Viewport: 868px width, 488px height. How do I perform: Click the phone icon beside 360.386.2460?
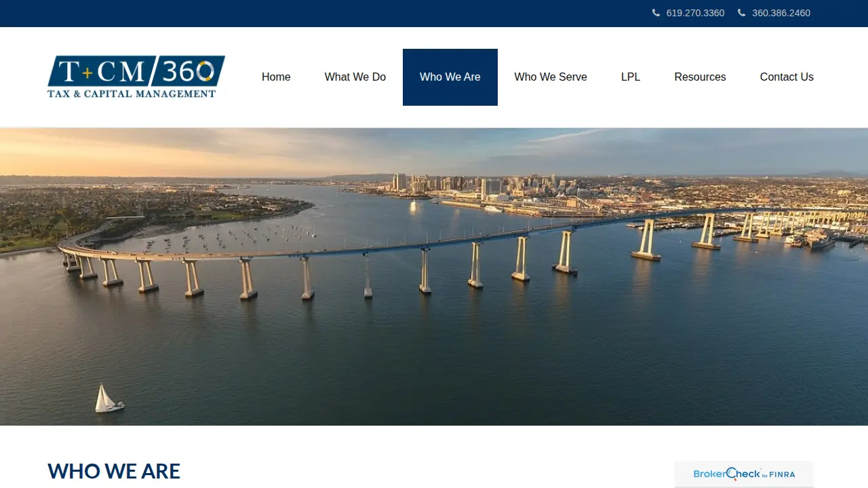pyautogui.click(x=741, y=13)
